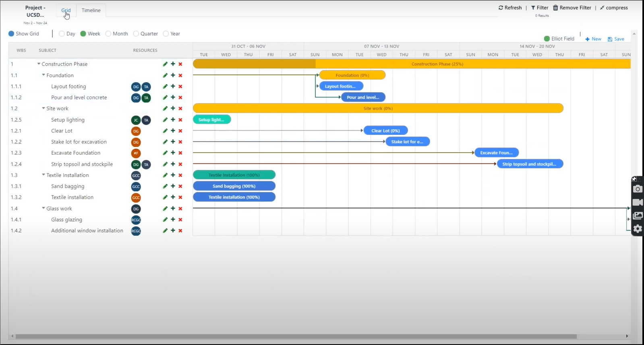Screen dimensions: 644x345
Task: Add a task under Stake lot for excavation
Action: [x=173, y=142]
